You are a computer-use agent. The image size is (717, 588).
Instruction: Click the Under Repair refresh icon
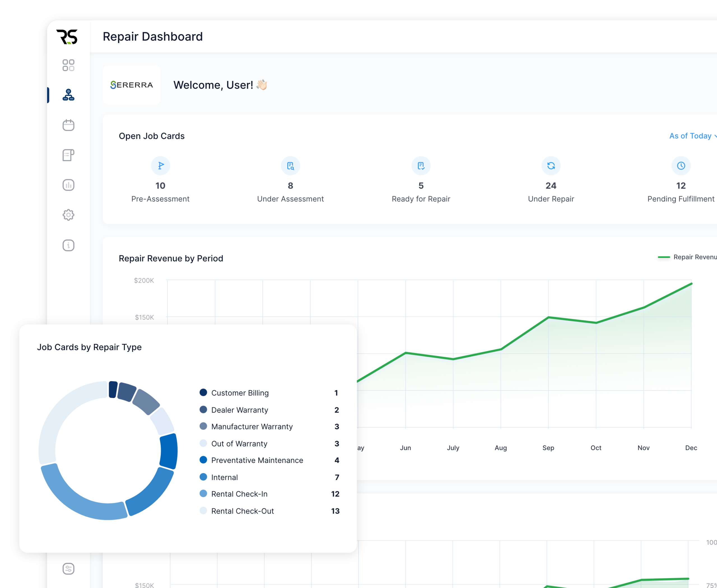point(551,166)
